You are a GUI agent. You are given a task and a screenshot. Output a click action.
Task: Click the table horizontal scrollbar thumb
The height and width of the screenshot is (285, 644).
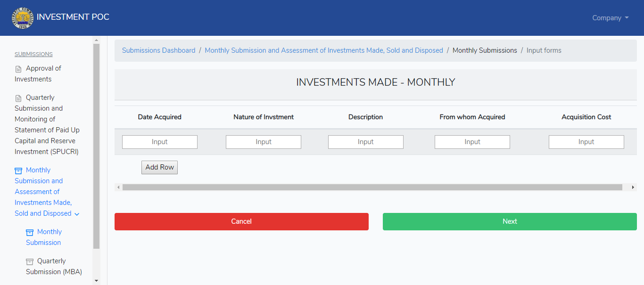372,187
